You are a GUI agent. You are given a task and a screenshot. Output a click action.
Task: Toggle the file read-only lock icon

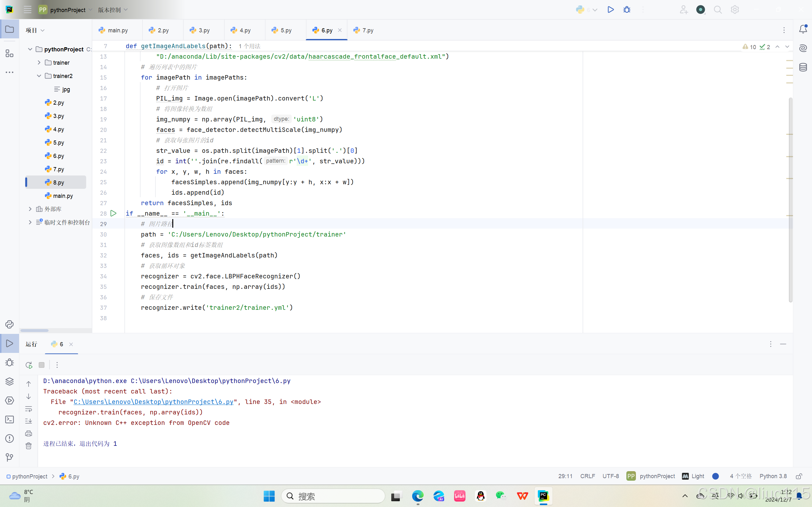(799, 476)
